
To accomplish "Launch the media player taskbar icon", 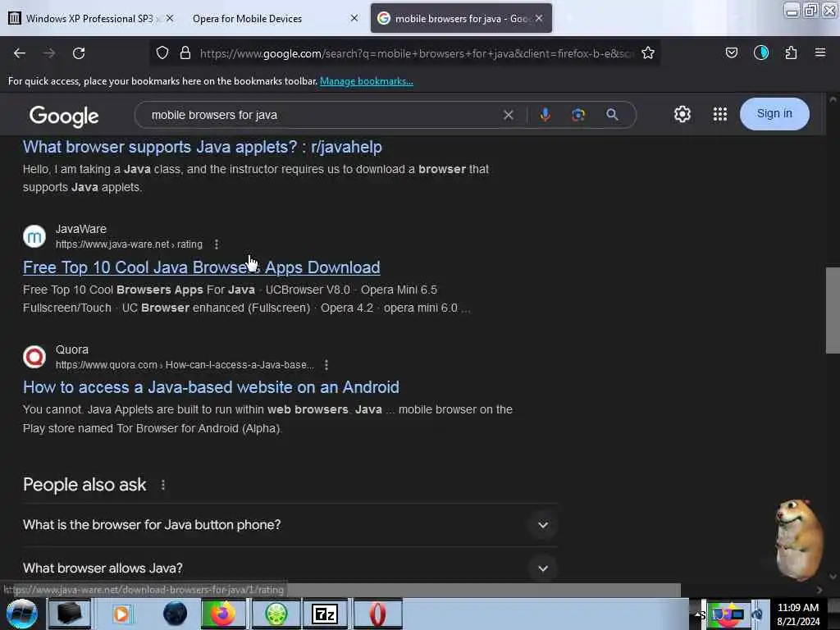I will pyautogui.click(x=121, y=614).
